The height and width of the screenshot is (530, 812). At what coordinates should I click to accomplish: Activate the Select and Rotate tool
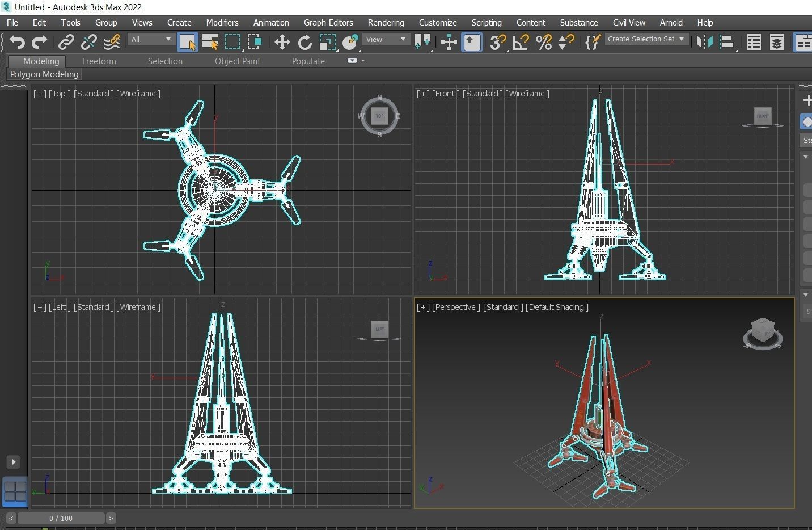[304, 42]
